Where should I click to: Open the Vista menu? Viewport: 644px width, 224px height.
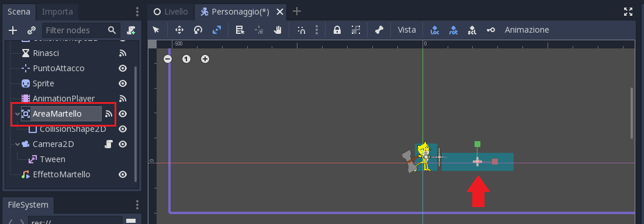407,30
